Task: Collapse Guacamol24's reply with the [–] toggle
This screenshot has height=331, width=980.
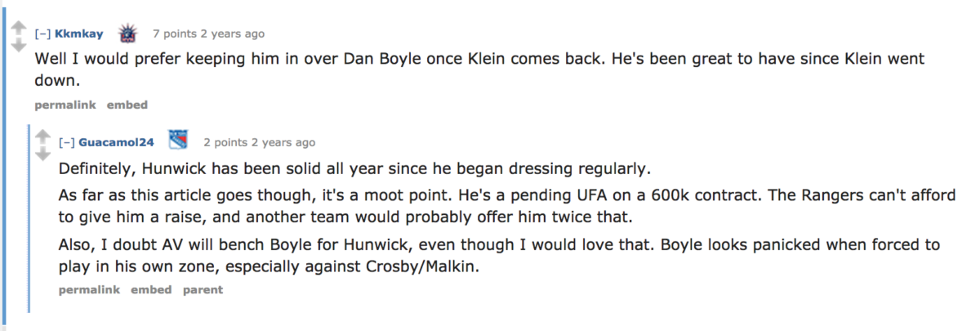Action: pyautogui.click(x=66, y=143)
